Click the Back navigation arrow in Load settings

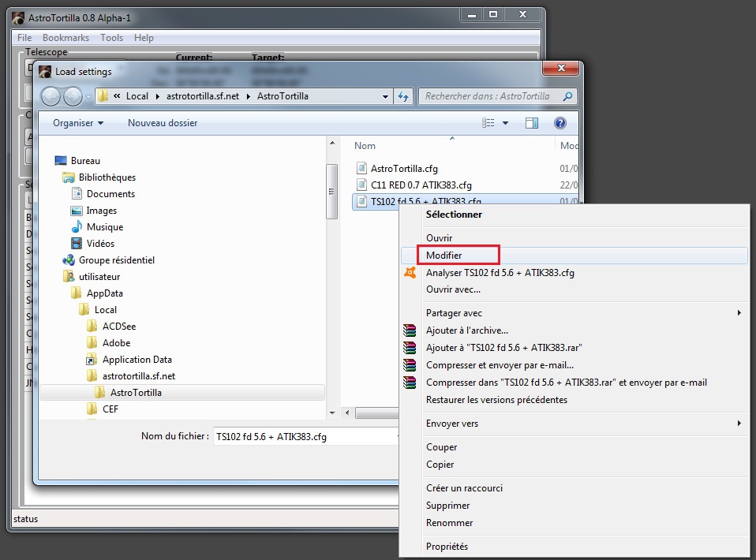pyautogui.click(x=51, y=96)
